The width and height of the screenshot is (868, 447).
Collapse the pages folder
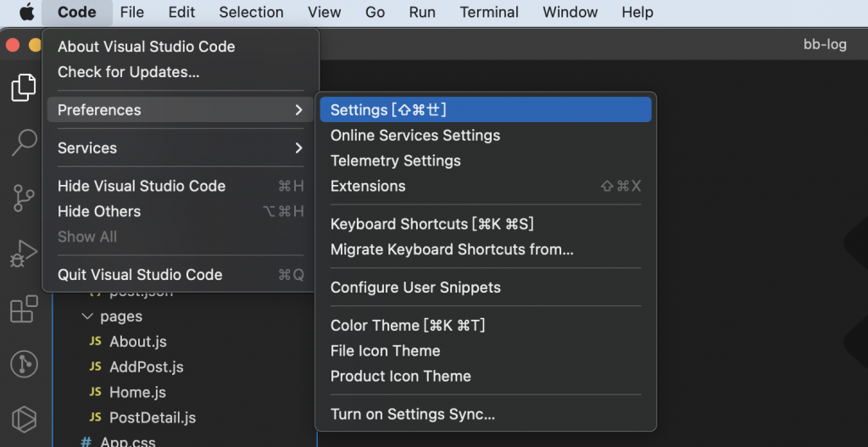(x=87, y=316)
